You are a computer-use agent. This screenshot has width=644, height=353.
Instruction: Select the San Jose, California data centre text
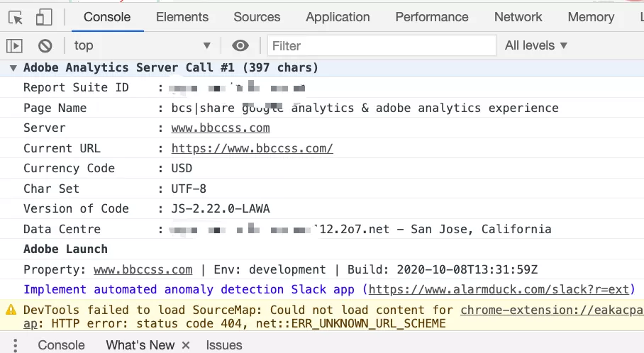481,229
